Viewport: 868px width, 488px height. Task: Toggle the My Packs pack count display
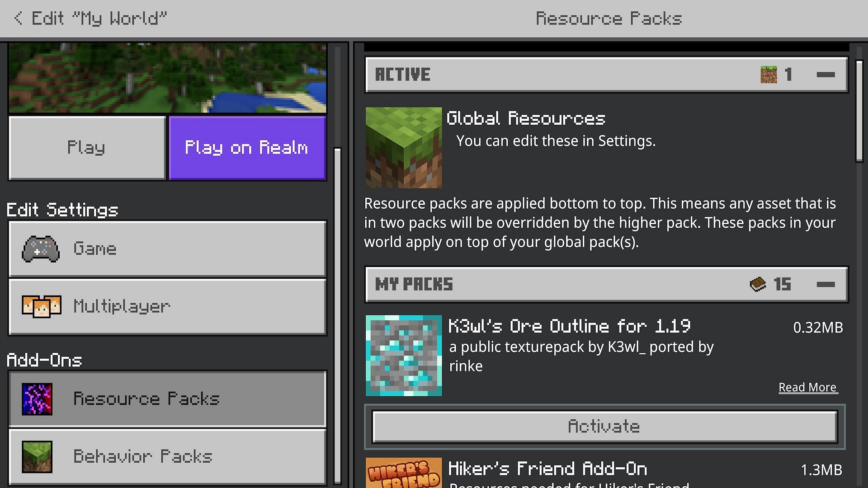tap(826, 285)
